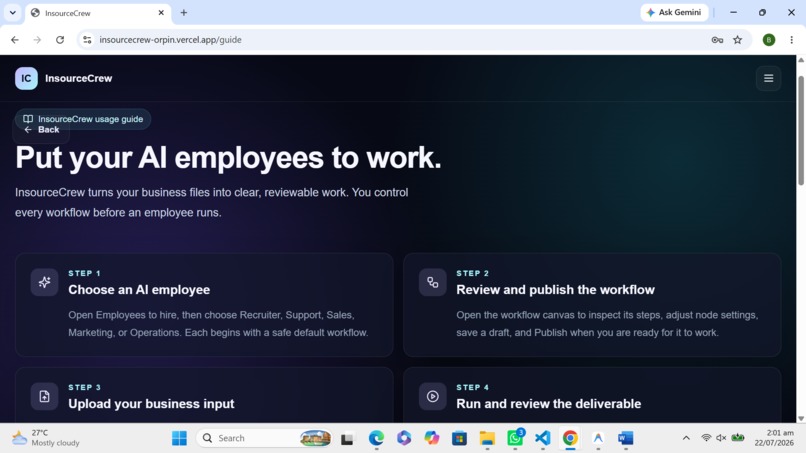Click the browser forward arrow
806x453 pixels.
[37, 40]
